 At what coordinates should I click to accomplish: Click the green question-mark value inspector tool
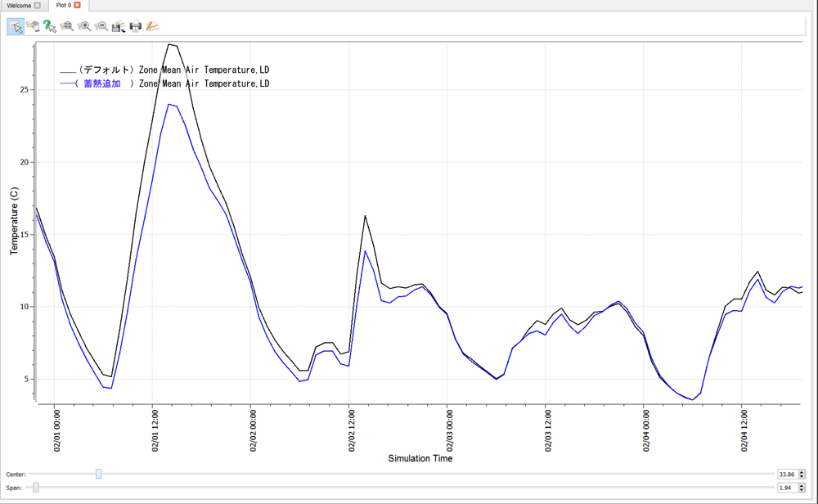(x=50, y=27)
